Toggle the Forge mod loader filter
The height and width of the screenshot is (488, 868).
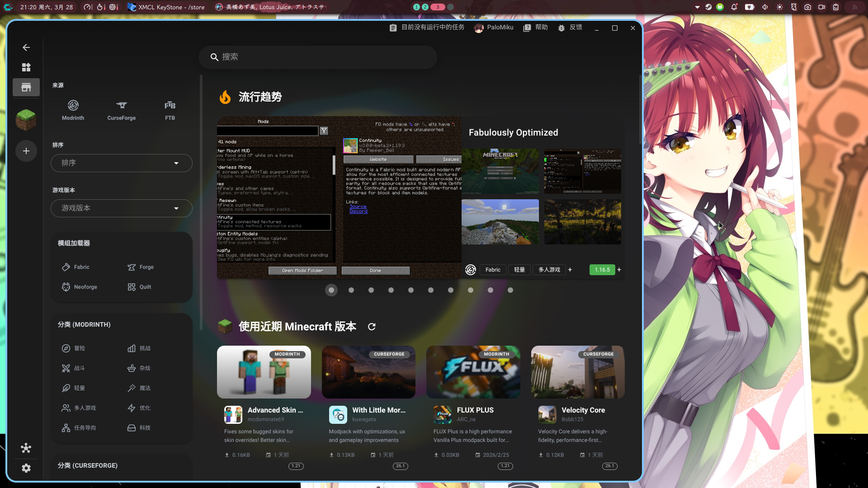[x=141, y=267]
